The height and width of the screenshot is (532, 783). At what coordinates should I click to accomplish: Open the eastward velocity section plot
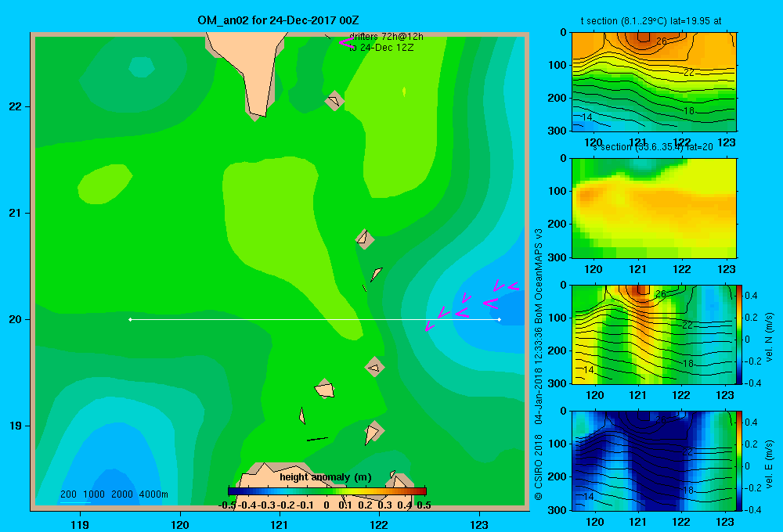[654, 461]
